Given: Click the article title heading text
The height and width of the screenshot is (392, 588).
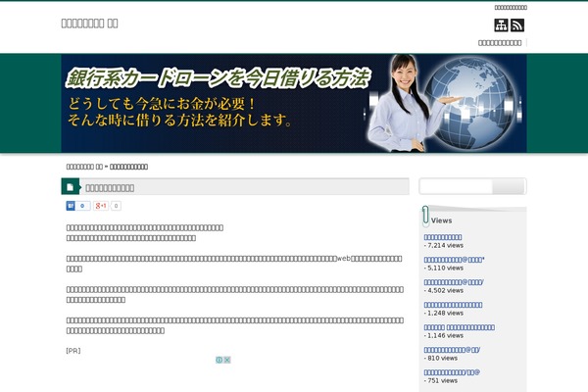Looking at the screenshot, I should pyautogui.click(x=110, y=188).
